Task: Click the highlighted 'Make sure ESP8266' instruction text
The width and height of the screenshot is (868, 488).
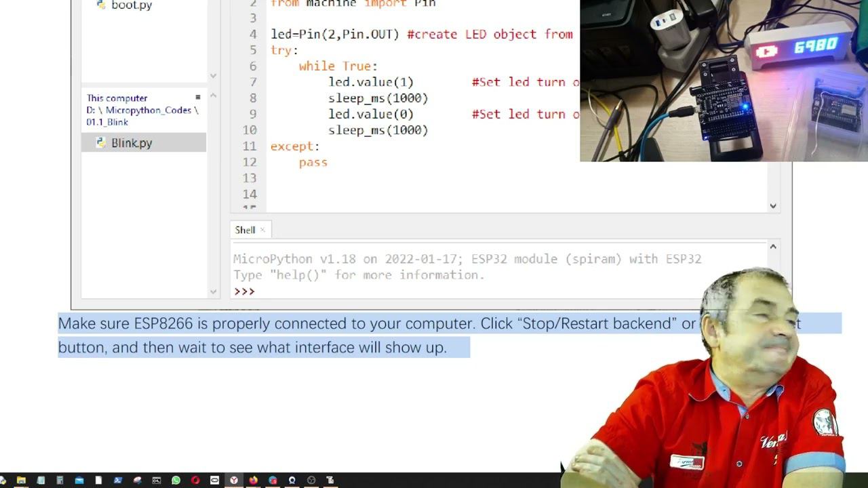Action: [429, 335]
